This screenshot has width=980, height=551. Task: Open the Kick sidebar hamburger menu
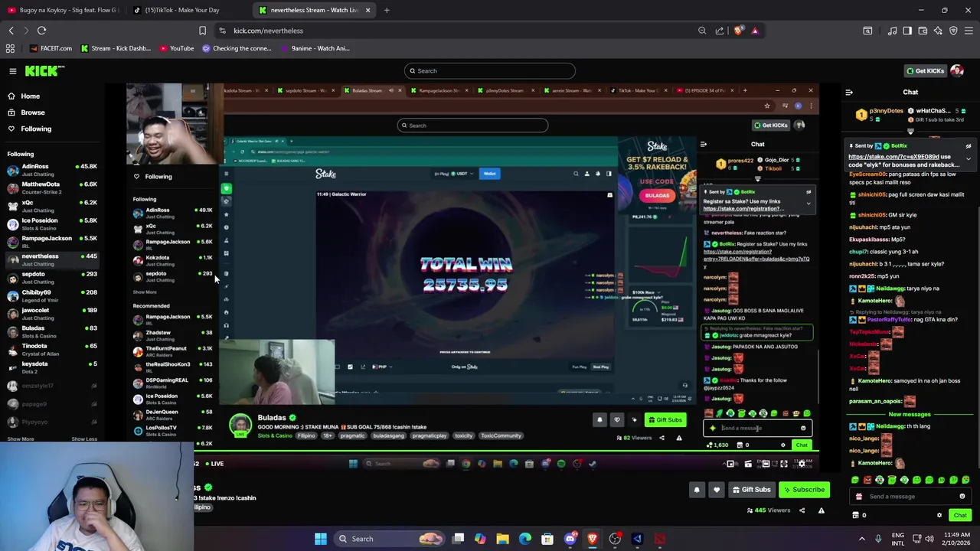[x=13, y=71]
